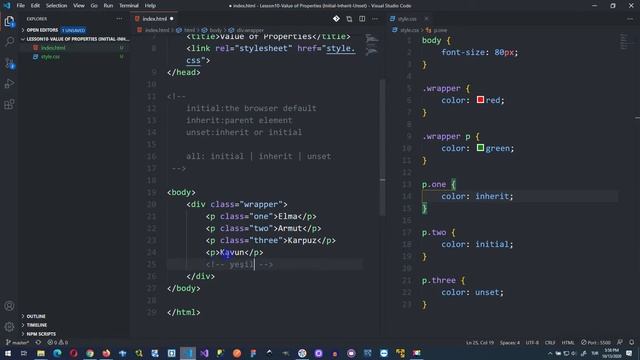This screenshot has height=360, width=640.
Task: Launch Firefox from taskbar
Action: point(106,353)
